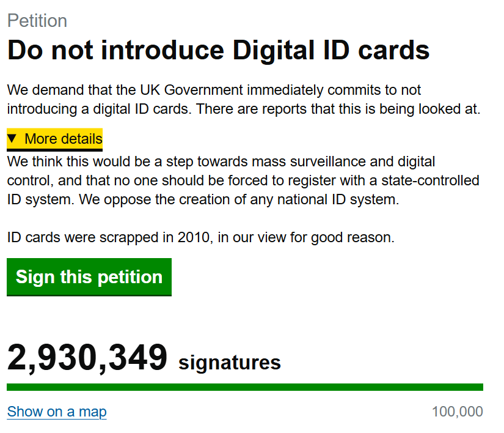504x433 pixels.
Task: Click the word signatures beside the count
Action: click(x=229, y=363)
